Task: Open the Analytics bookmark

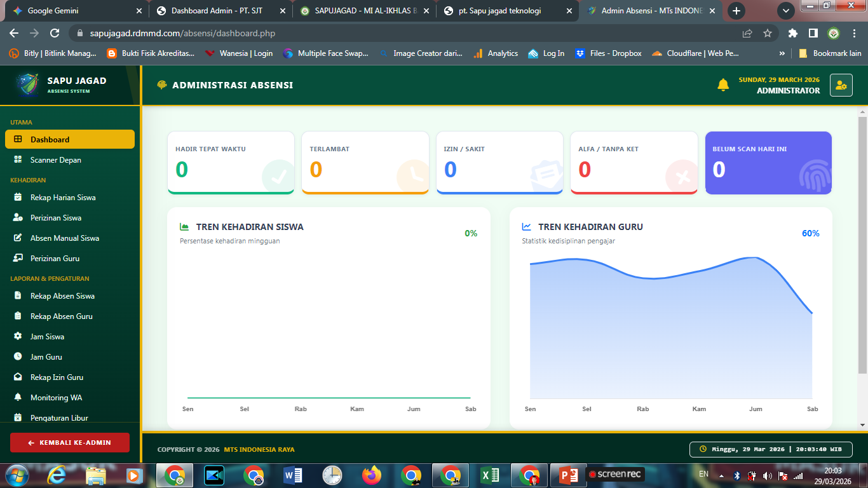Action: point(496,53)
